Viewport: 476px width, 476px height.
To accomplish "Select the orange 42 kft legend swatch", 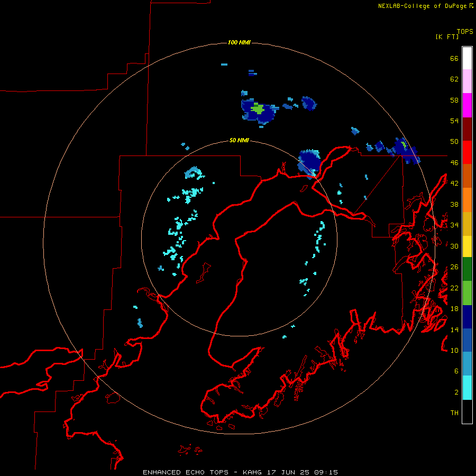I will tap(467, 200).
